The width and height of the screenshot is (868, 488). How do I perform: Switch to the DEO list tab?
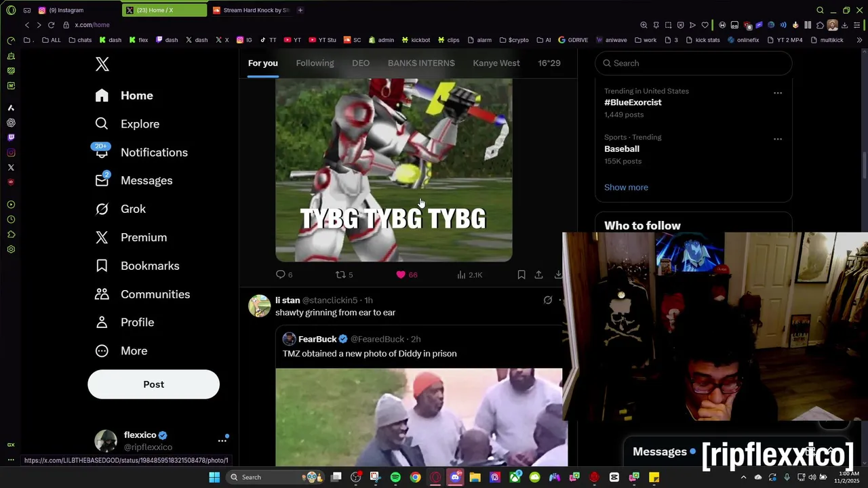361,63
